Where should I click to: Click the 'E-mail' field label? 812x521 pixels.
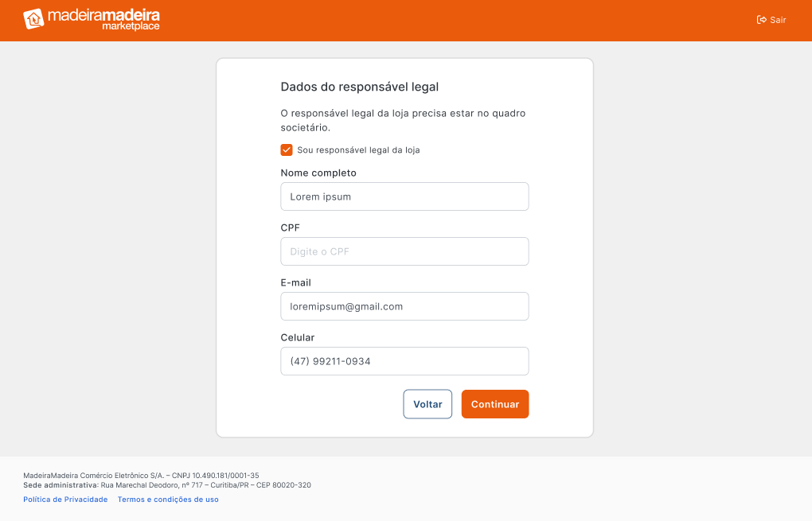pyautogui.click(x=295, y=282)
